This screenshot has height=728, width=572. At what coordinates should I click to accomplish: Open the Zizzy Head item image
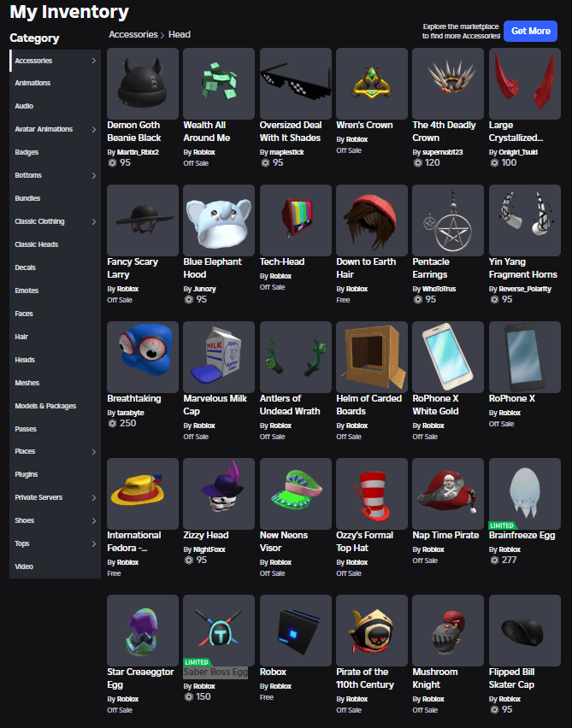(x=219, y=494)
